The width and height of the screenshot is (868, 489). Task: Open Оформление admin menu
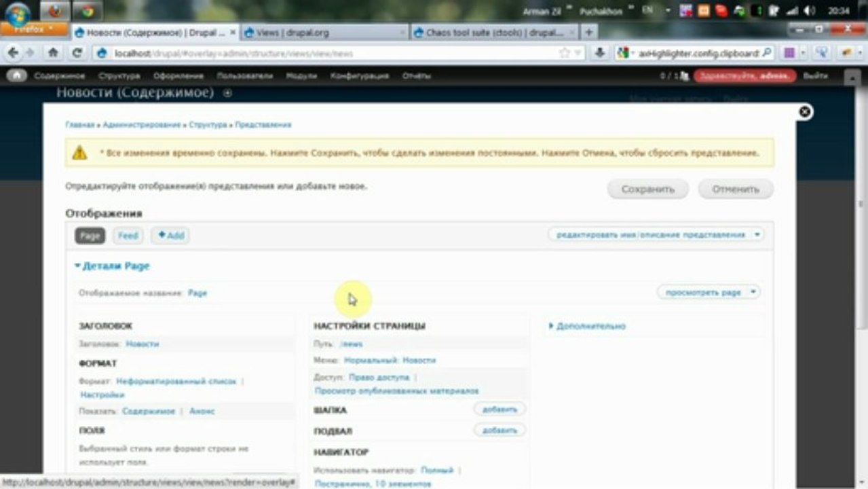tap(178, 76)
